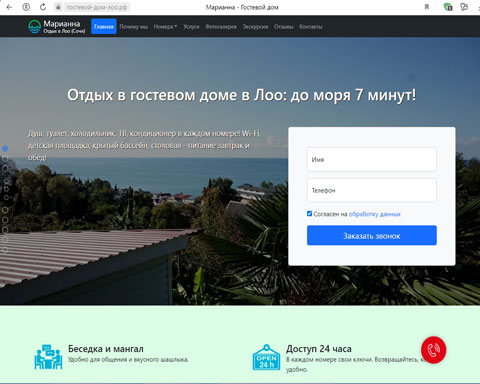This screenshot has height=384, width=480.
Task: Click the rightmost browser toolbar icon
Action: click(464, 7)
